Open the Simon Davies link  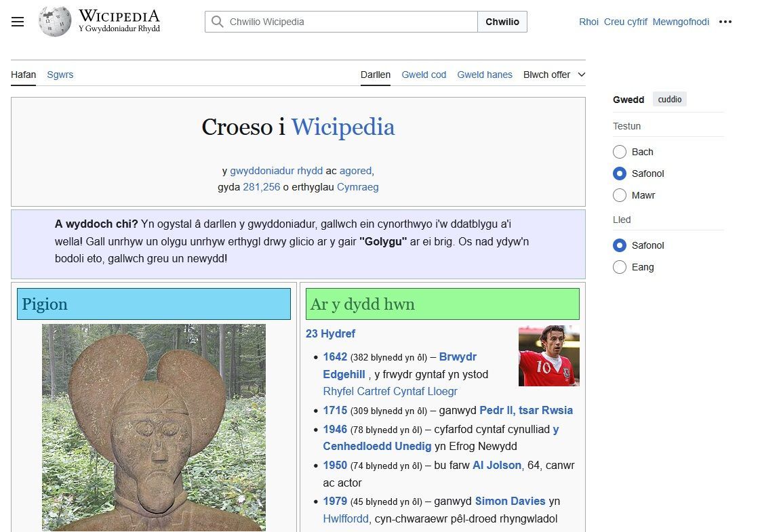(510, 501)
